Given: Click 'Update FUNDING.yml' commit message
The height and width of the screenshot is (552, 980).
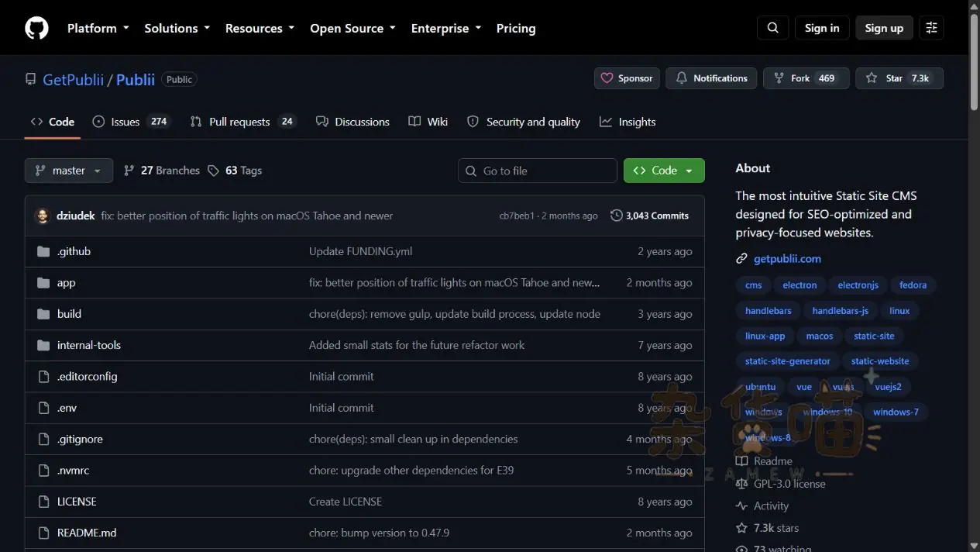Looking at the screenshot, I should coord(360,251).
